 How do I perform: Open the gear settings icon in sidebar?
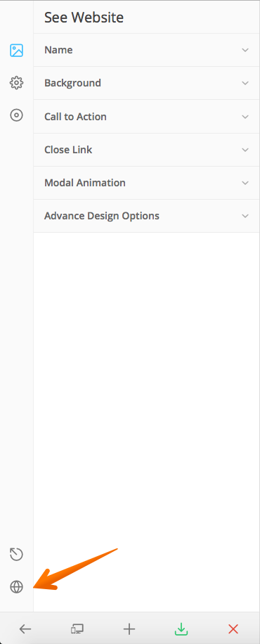[x=16, y=83]
